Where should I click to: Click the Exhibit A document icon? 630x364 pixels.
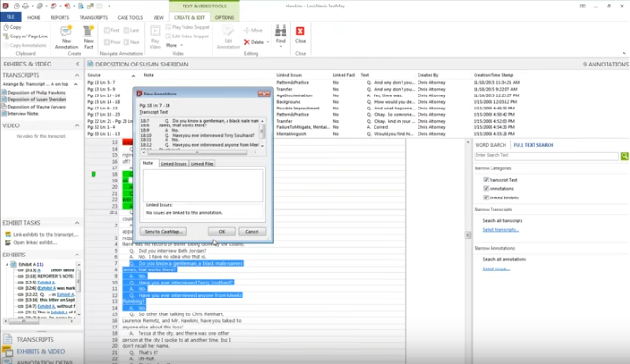[x=14, y=265]
